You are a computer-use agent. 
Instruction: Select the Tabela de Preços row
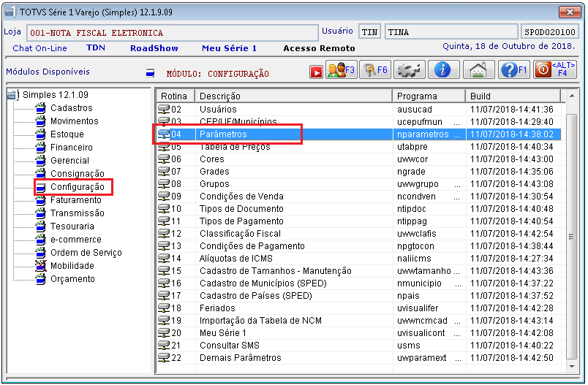358,147
